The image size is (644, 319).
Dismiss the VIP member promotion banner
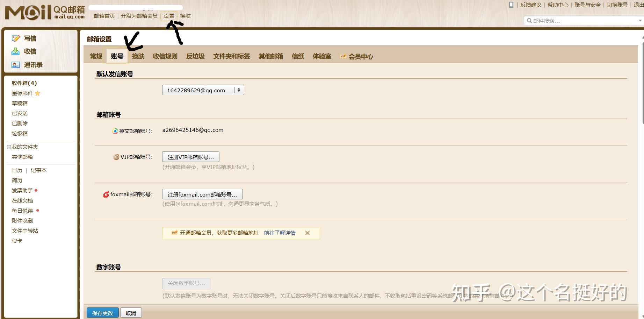tap(307, 233)
